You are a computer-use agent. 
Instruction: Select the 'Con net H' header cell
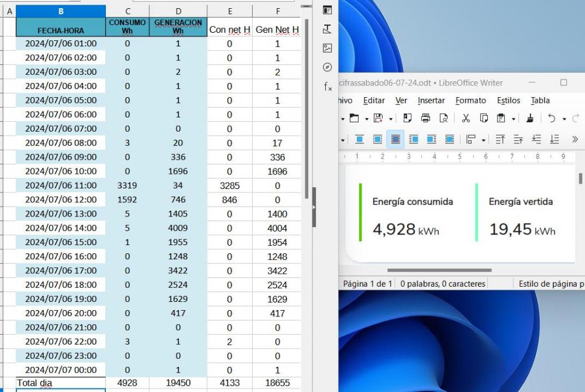[x=230, y=27]
